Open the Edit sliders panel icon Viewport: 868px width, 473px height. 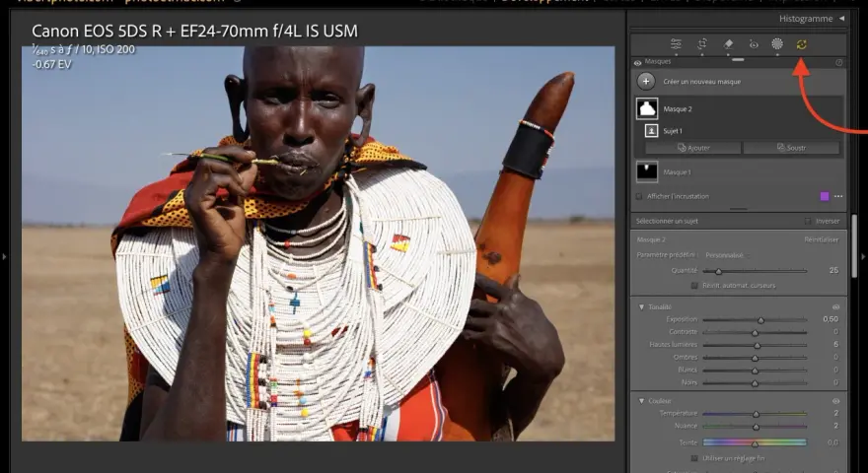pos(676,44)
